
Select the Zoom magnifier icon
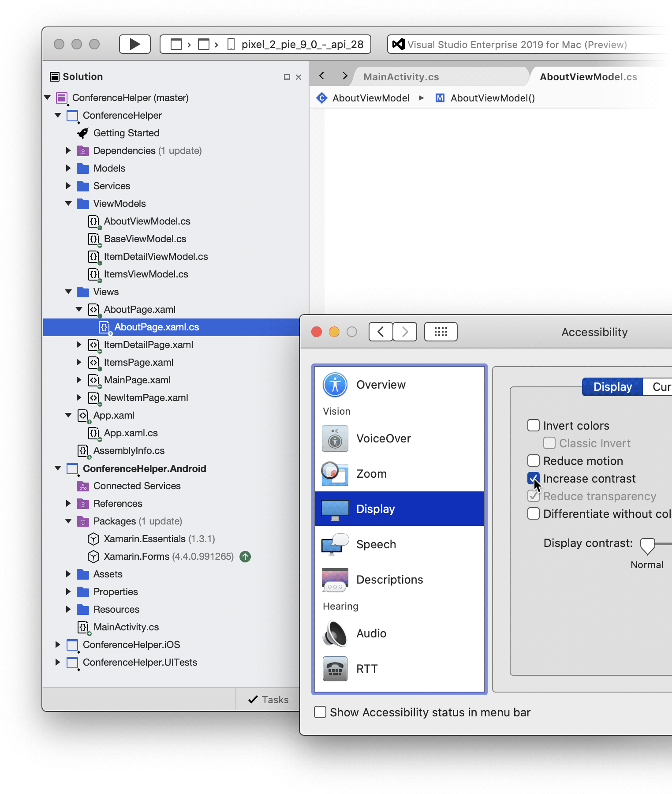tap(335, 474)
